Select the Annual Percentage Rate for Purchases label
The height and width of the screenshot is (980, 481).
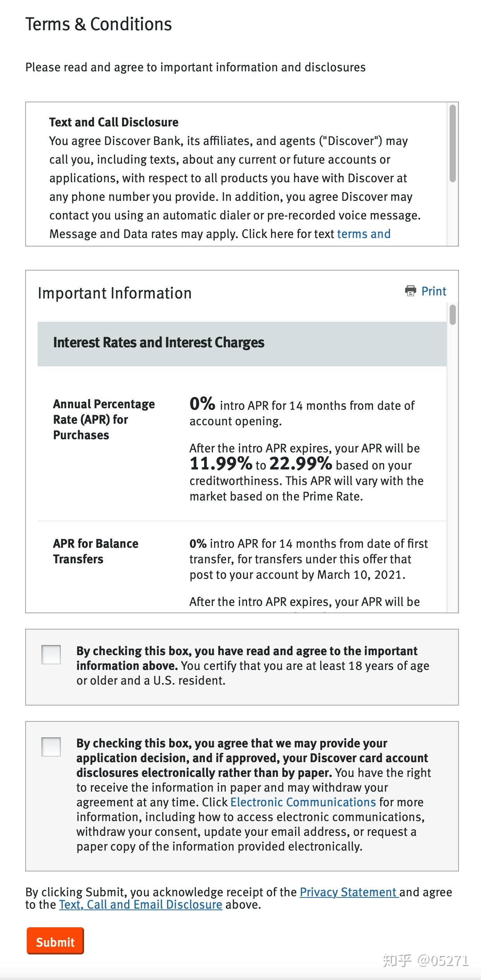tap(104, 419)
